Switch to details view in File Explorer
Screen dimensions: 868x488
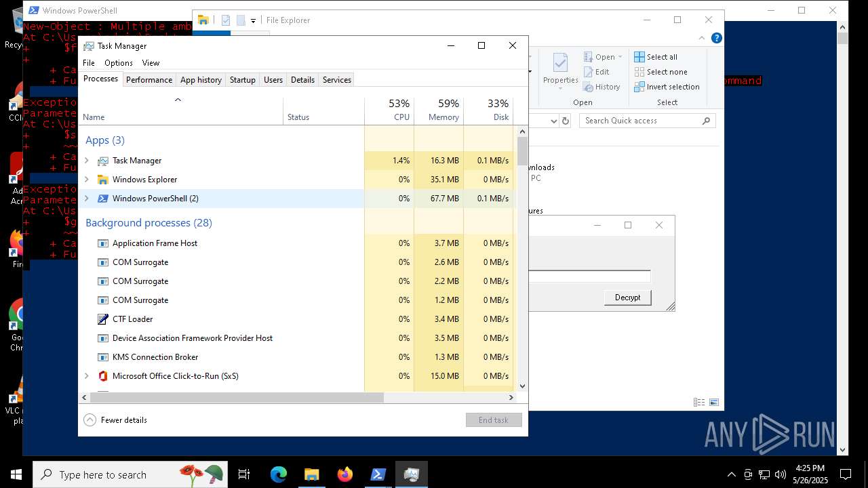coord(699,402)
